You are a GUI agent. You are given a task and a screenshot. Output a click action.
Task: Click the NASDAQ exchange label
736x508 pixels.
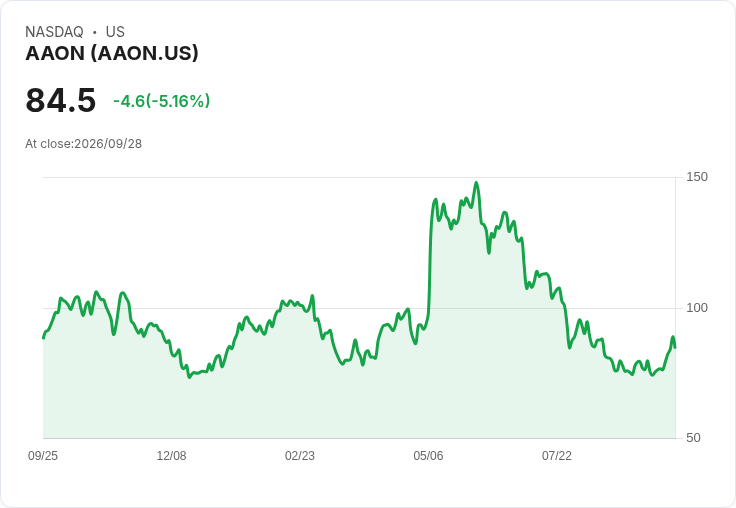pos(54,32)
